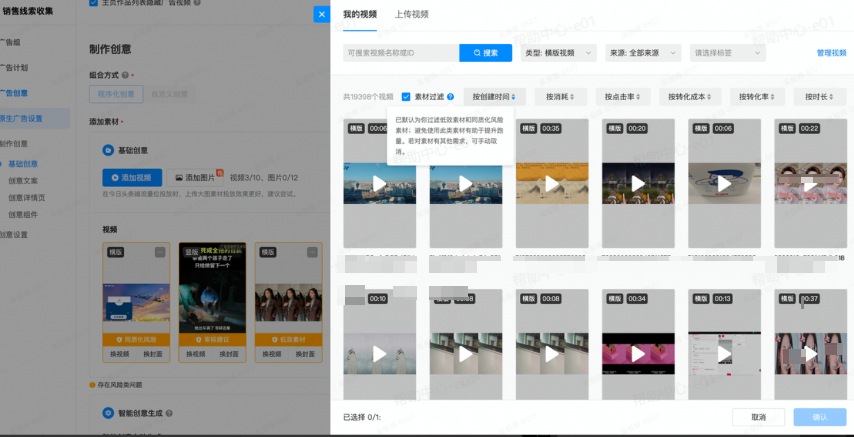The image size is (854, 437).
Task: Sort videos by 按消耗
Action: click(561, 96)
